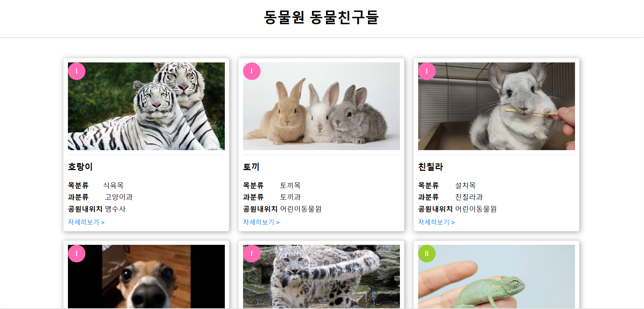This screenshot has width=644, height=309.
Task: Click the pink badge on snow leopard card
Action: (x=252, y=254)
